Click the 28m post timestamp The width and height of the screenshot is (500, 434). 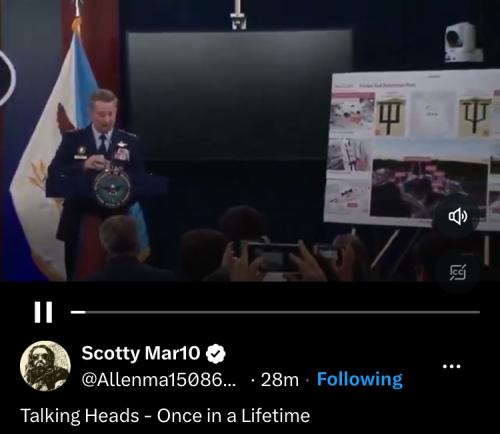click(x=280, y=379)
